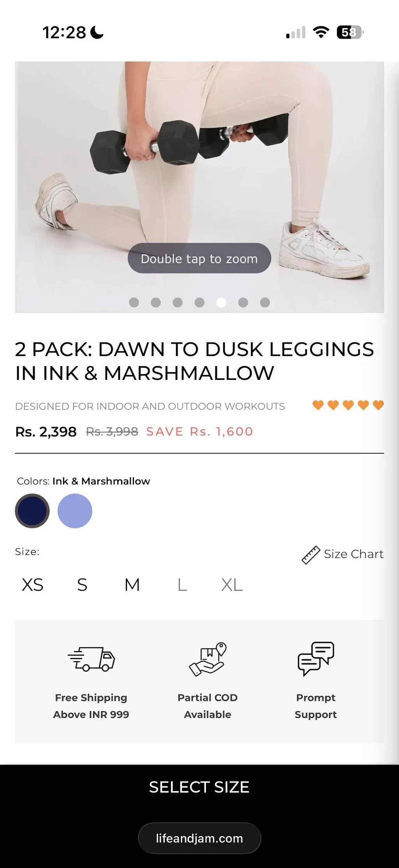This screenshot has width=399, height=868.
Task: Tap the Free Shipping truck icon
Action: pos(91,659)
